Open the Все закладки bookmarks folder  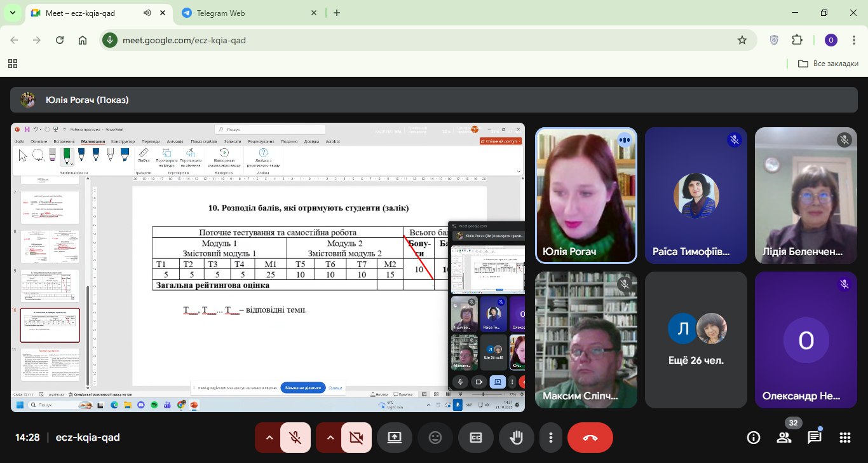(829, 64)
